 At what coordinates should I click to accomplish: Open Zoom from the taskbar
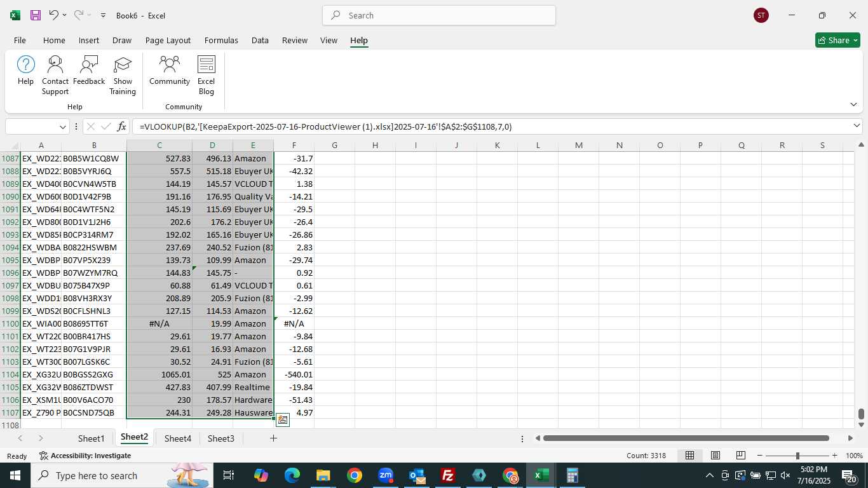tap(386, 475)
